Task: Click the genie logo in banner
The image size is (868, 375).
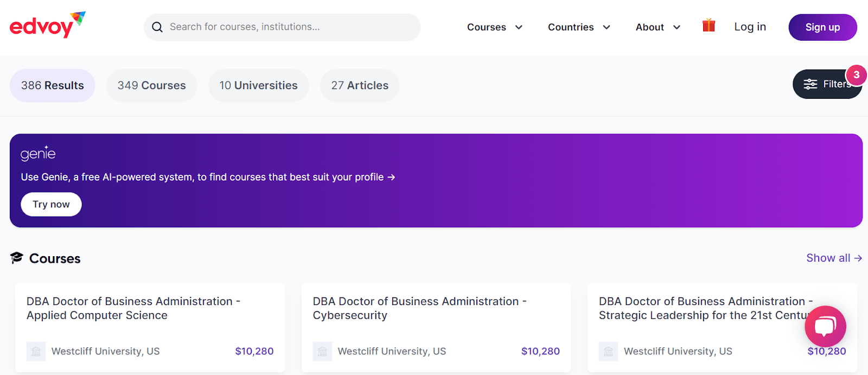Action: tap(38, 154)
